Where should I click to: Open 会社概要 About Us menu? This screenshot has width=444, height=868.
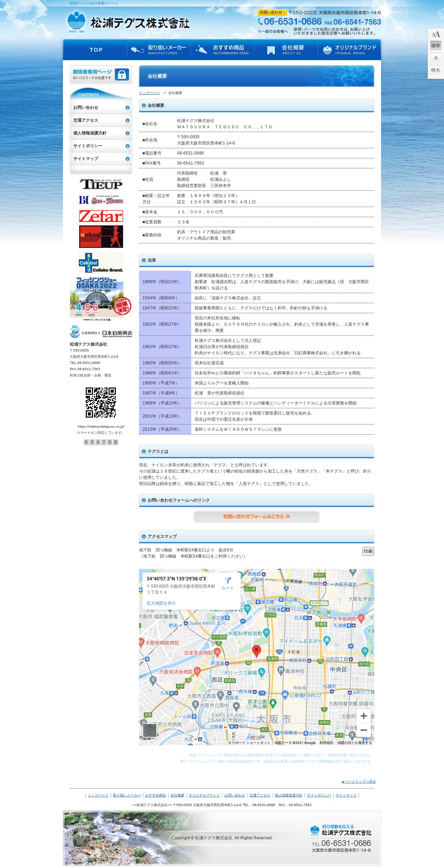286,50
